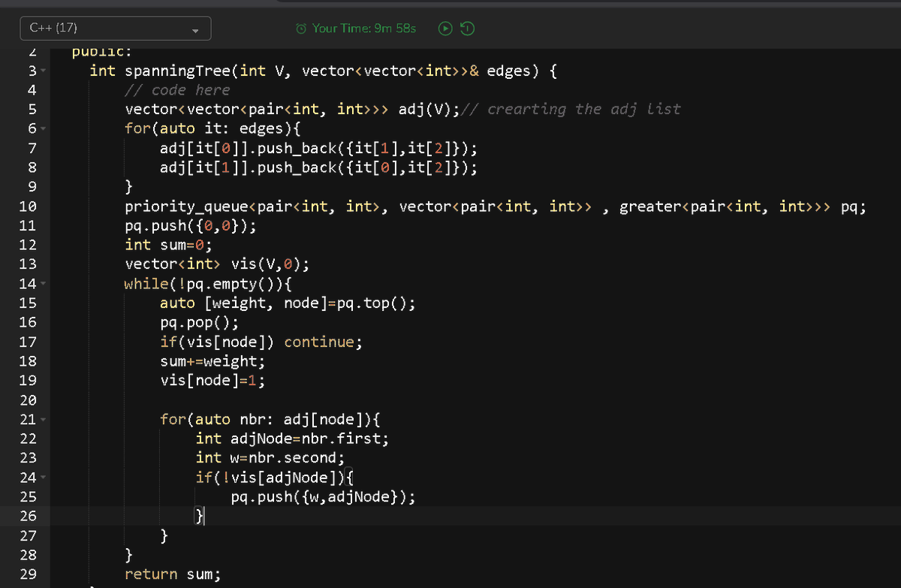The image size is (901, 588).
Task: Click the clock icon beside Your Time
Action: coord(302,29)
